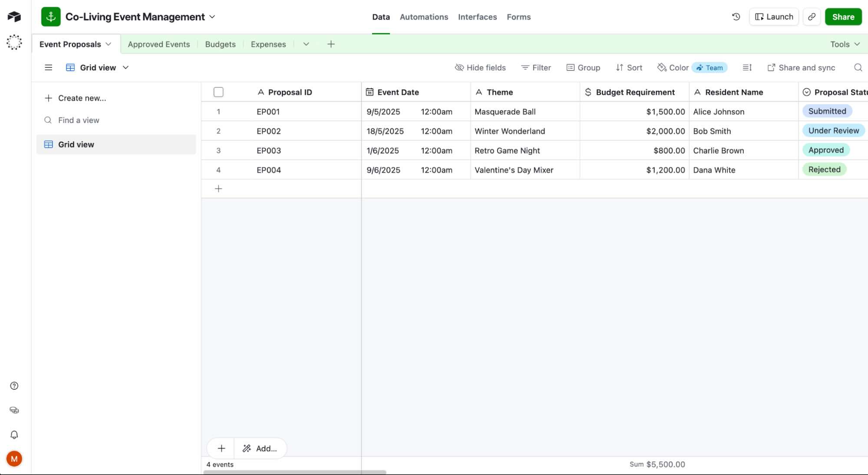This screenshot has height=475, width=868.
Task: Click Hide fields
Action: click(480, 67)
